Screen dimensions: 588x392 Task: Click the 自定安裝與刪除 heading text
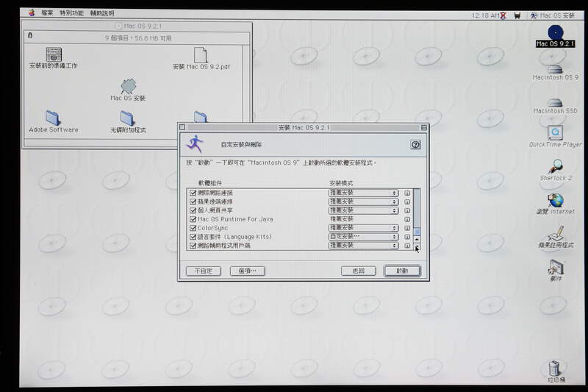coord(241,144)
